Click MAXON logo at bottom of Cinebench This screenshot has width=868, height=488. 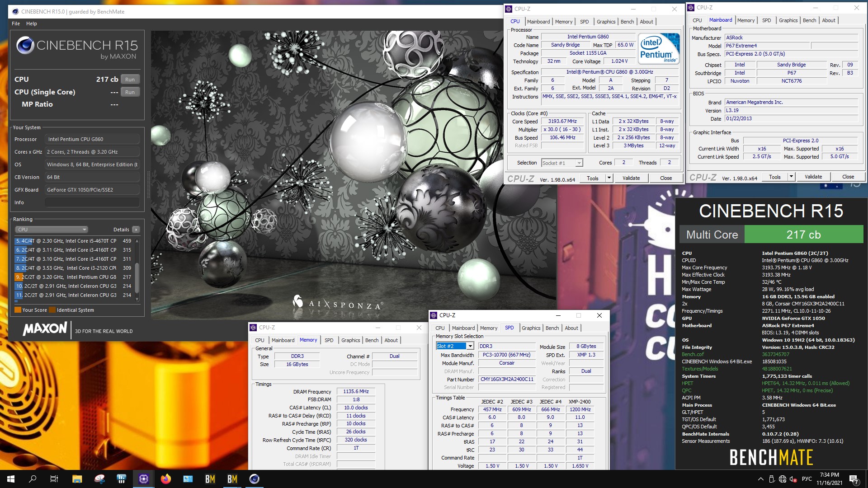(45, 328)
